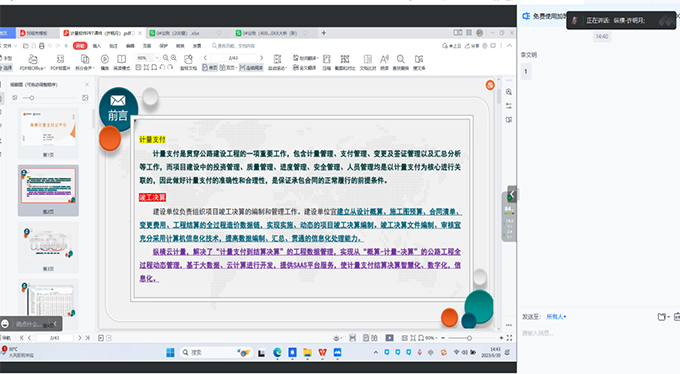
Task: Collapse the ribbon using the up chevron
Action: point(509,46)
